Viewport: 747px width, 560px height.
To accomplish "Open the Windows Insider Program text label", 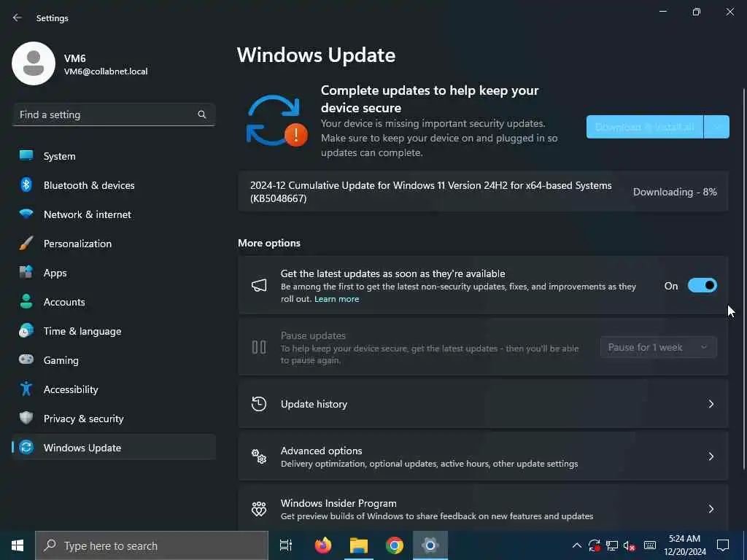I will click(x=338, y=503).
